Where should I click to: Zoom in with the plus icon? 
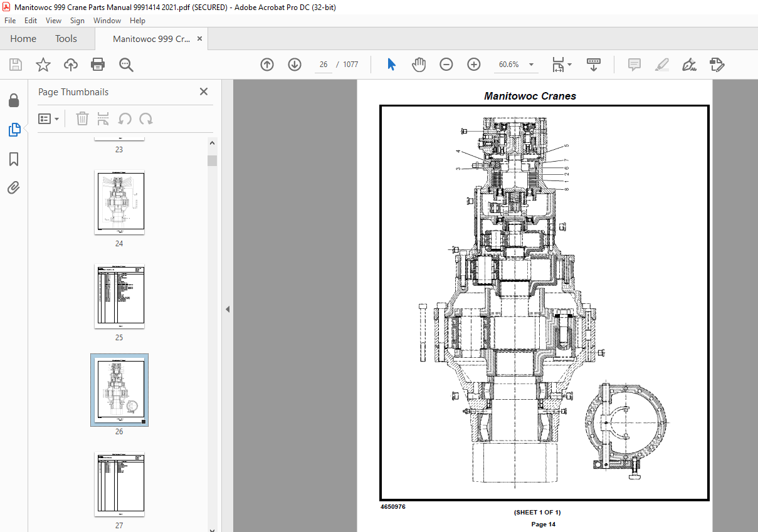(474, 65)
